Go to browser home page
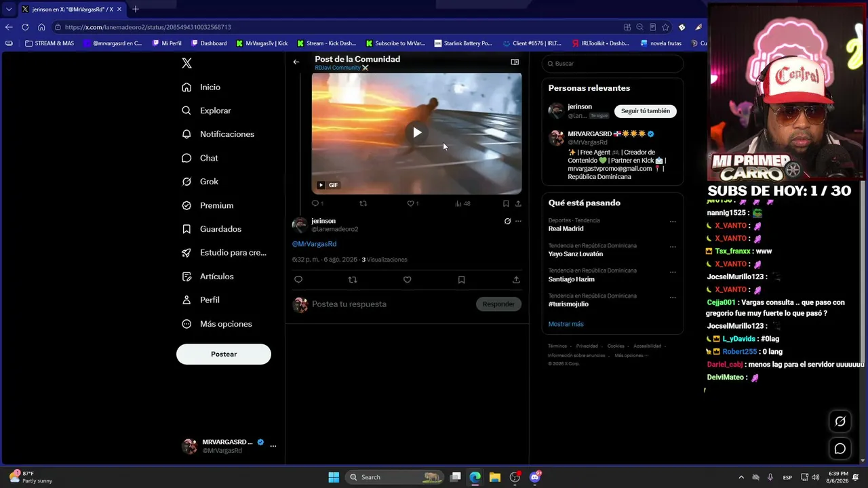This screenshot has height=488, width=868. 41,27
